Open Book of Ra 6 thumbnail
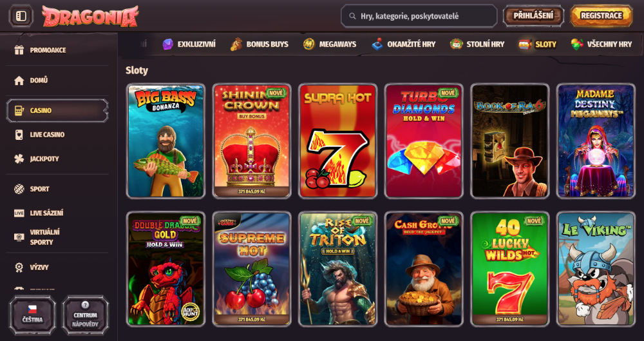644x341 pixels. tap(509, 141)
